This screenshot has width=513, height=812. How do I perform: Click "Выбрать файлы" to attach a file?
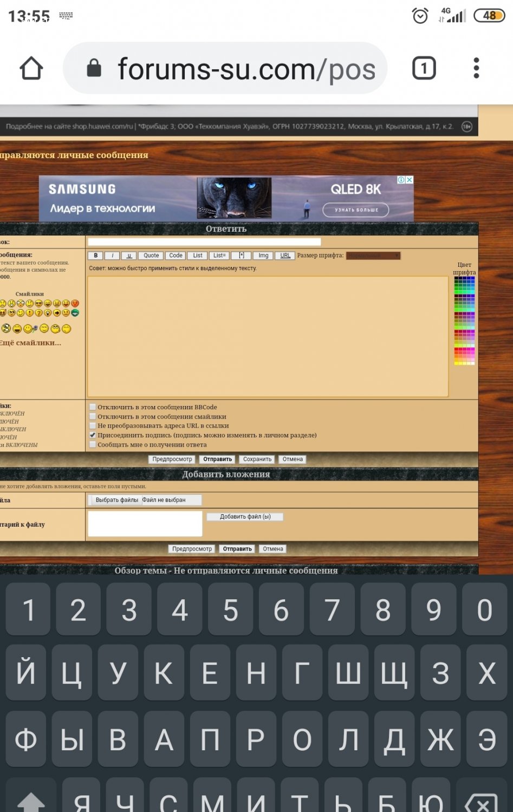(x=116, y=500)
